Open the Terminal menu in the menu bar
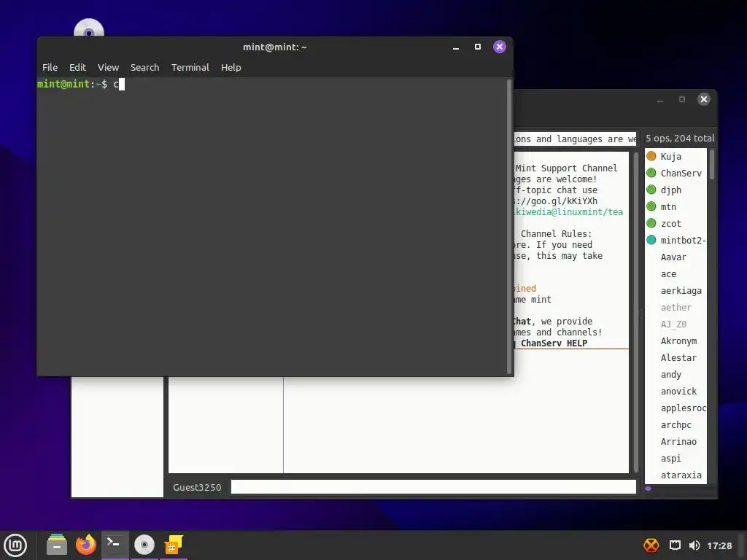Image resolution: width=747 pixels, height=560 pixels. tap(190, 68)
